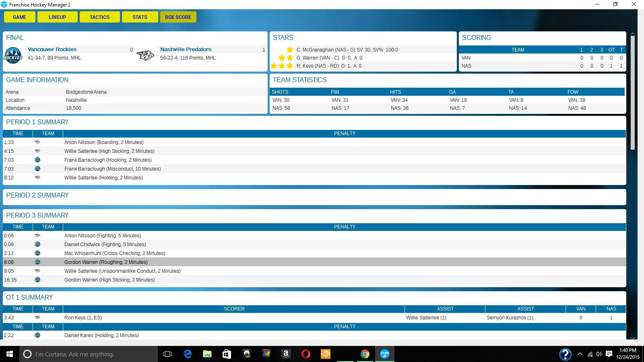
Task: Open the Amazon app in taskbar
Action: point(286,354)
